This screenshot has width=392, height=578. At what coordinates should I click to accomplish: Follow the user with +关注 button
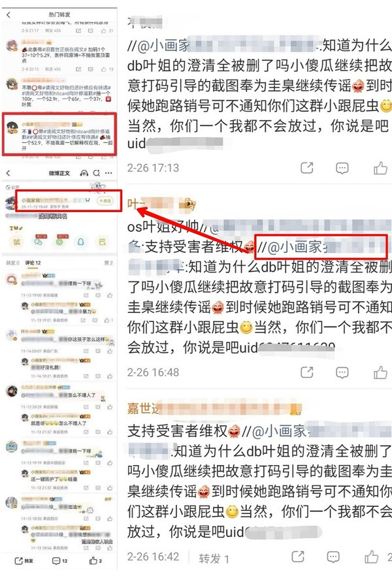[105, 201]
